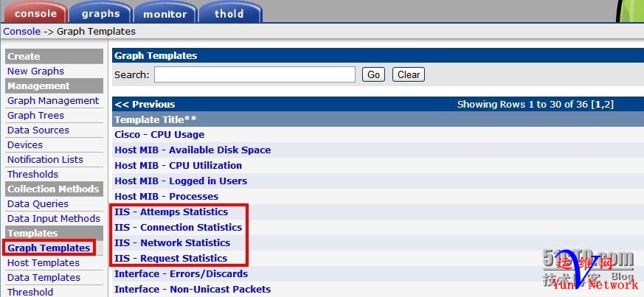Image resolution: width=644 pixels, height=297 pixels.
Task: Open Data Input Methods
Action: click(54, 219)
